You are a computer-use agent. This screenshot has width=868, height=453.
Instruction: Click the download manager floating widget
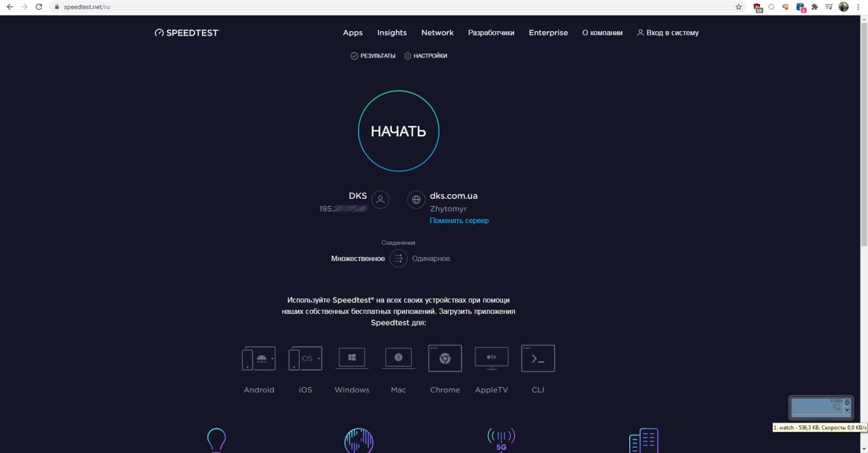click(x=820, y=408)
